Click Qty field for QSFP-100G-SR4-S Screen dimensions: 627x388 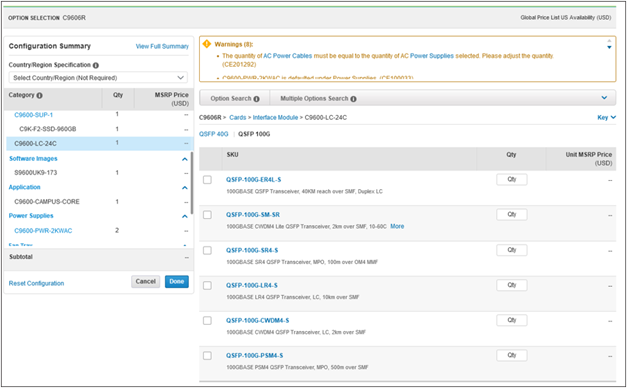[512, 250]
